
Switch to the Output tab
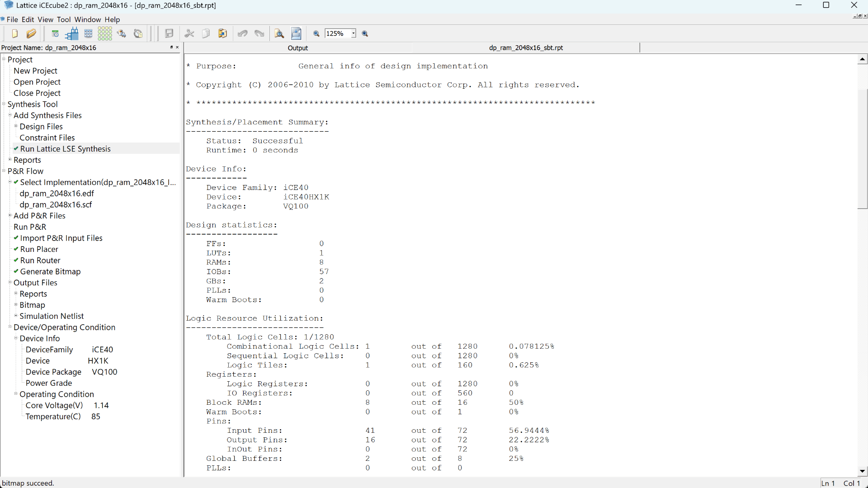click(x=297, y=48)
